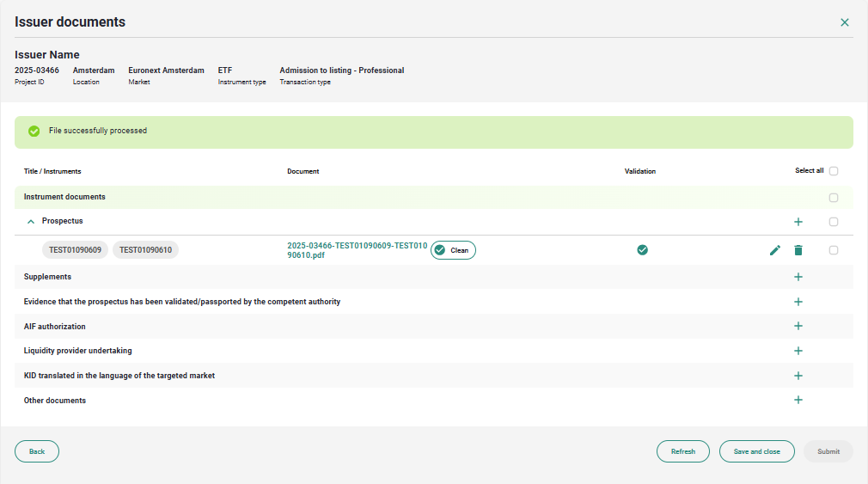Add evidence of prospectus validation document
This screenshot has width=868, height=484.
(798, 302)
